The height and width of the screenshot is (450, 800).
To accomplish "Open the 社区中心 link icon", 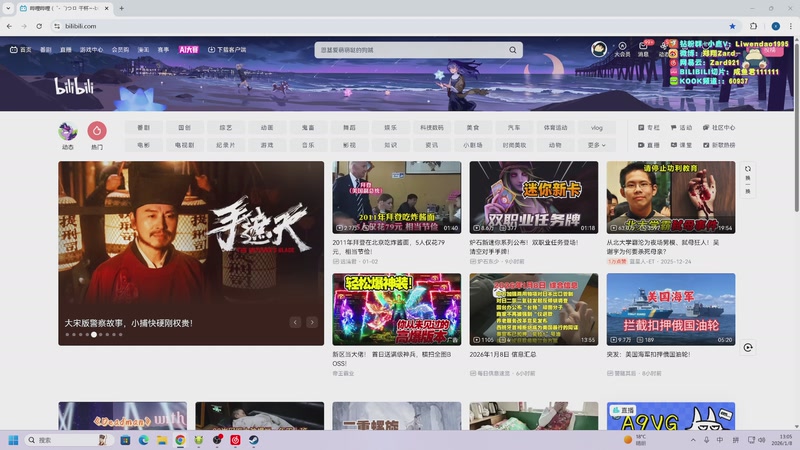I will point(706,128).
